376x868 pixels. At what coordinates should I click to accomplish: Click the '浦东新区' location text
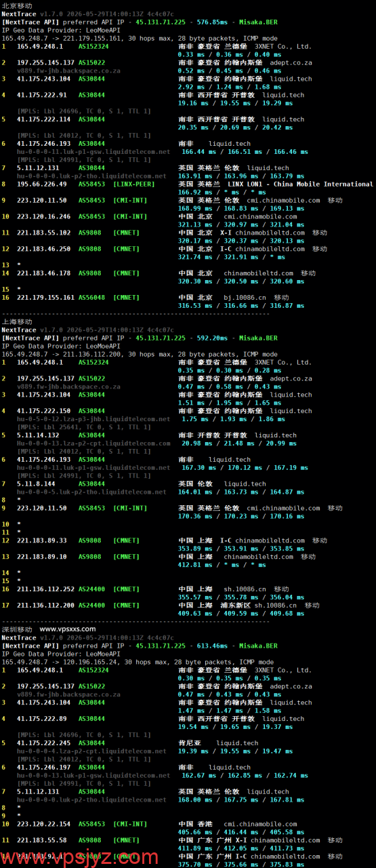pyautogui.click(x=236, y=606)
